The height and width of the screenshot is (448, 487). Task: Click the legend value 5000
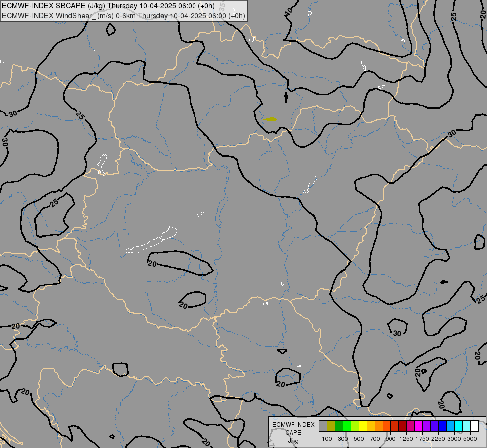[470, 439]
